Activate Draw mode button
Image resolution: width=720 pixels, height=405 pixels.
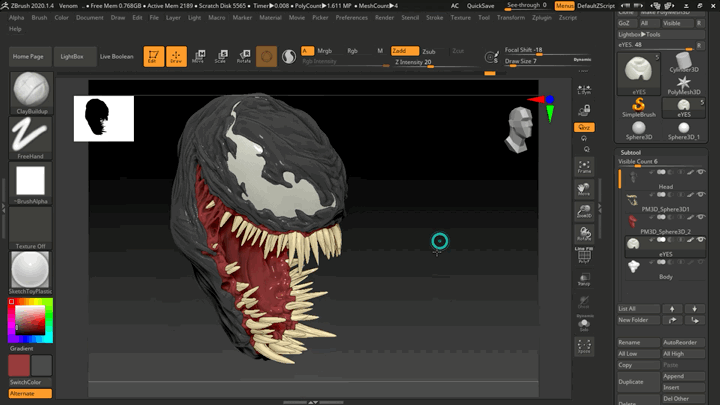pos(176,56)
